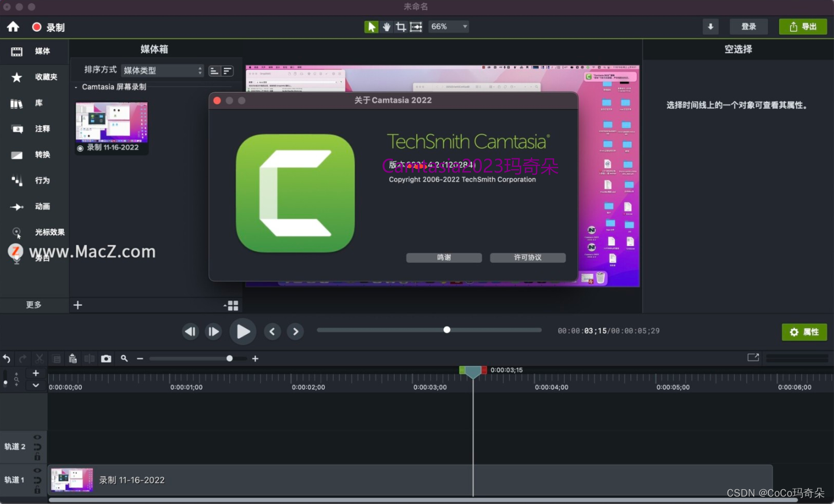Image resolution: width=834 pixels, height=504 pixels.
Task: Start a new recording with 录制
Action: point(48,27)
